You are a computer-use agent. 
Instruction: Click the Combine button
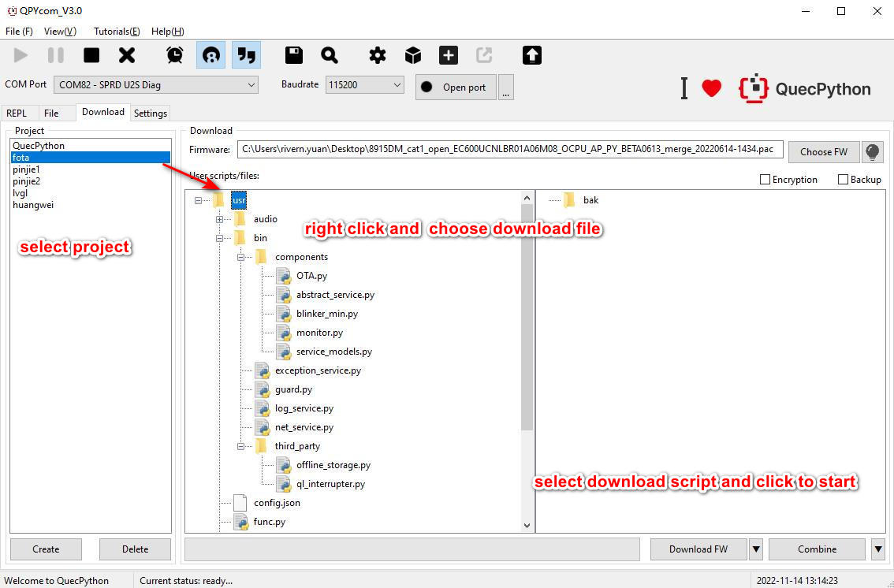pos(817,549)
